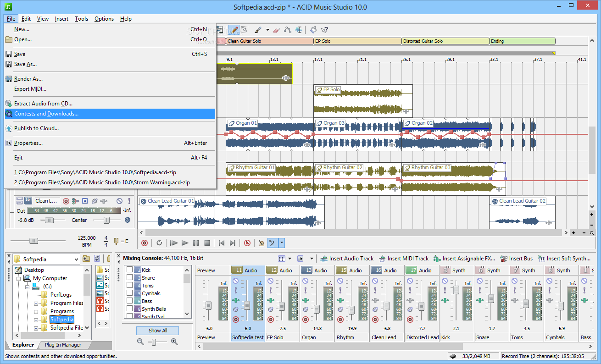Collapse the (C:) drive node
The image size is (601, 364).
pyautogui.click(x=28, y=287)
